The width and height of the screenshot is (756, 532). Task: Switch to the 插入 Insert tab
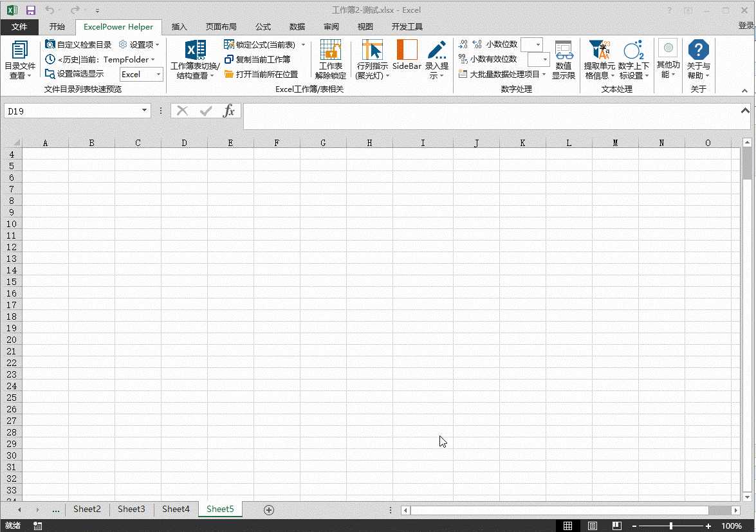pos(180,26)
